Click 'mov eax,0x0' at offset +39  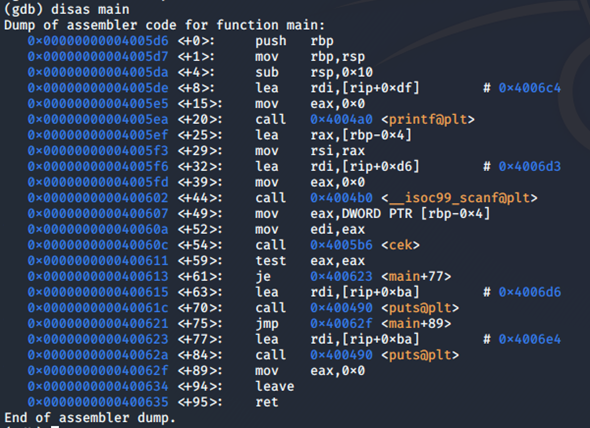(x=310, y=183)
